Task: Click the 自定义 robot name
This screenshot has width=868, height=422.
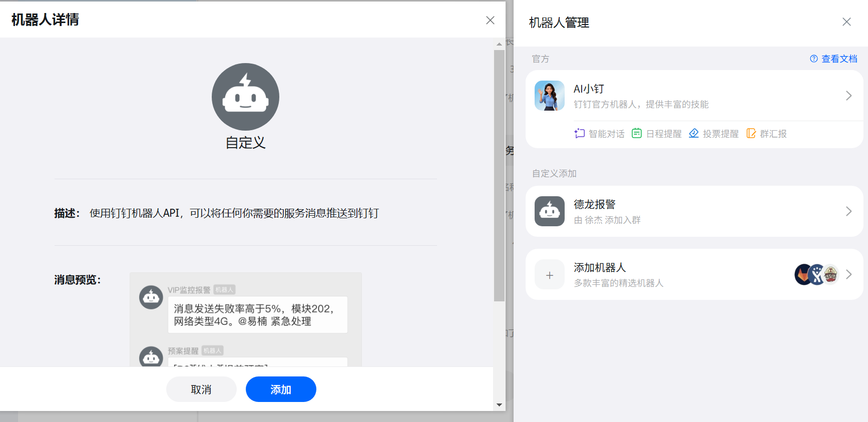Action: 245,143
